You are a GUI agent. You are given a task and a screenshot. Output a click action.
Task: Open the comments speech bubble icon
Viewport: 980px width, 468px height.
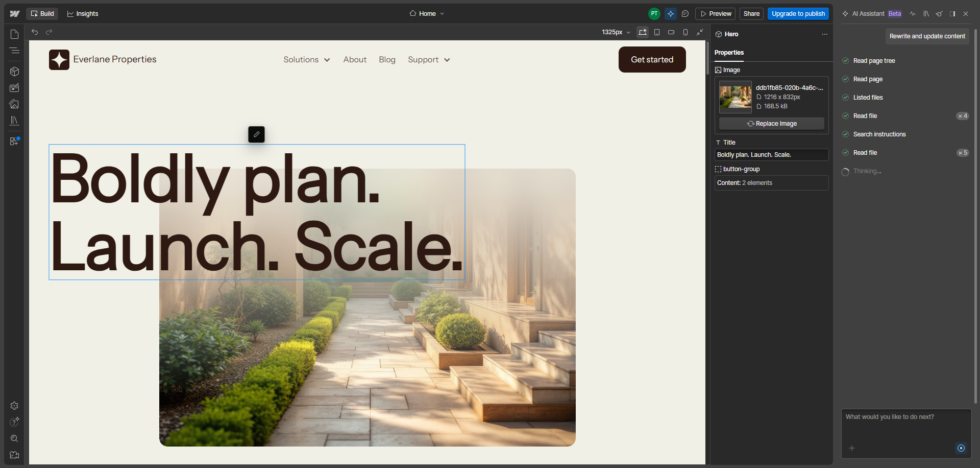[685, 14]
